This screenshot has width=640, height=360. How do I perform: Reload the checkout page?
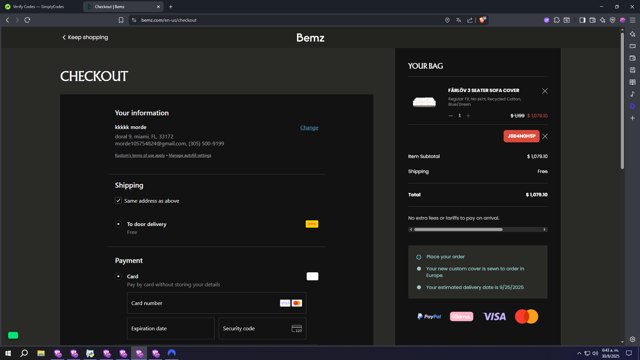pos(27,20)
